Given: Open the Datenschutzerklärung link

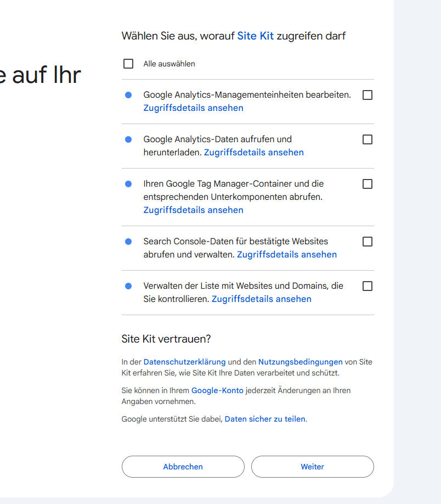Looking at the screenshot, I should coord(184,362).
